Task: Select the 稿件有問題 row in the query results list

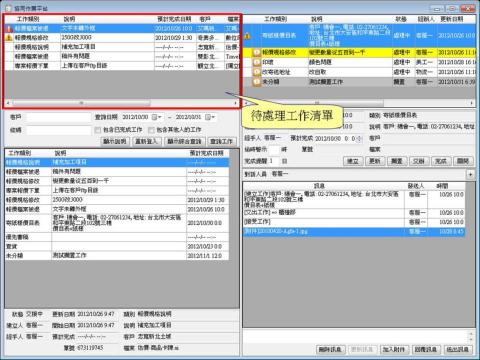Action: 117,172
